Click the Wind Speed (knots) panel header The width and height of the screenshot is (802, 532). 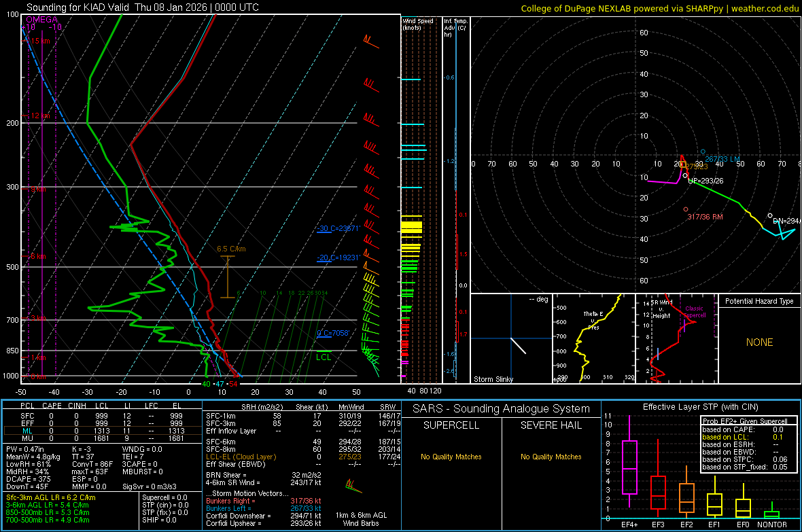(418, 24)
